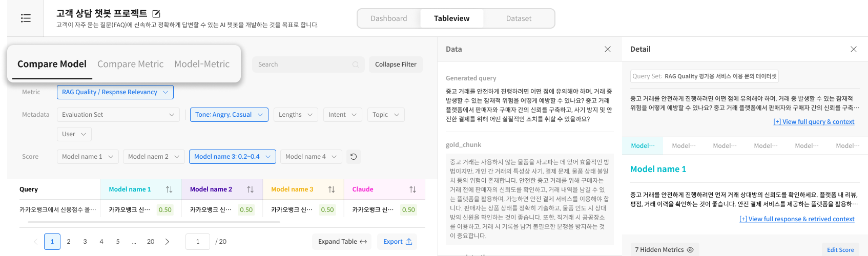Switch to the Dashboard tab

click(x=389, y=18)
